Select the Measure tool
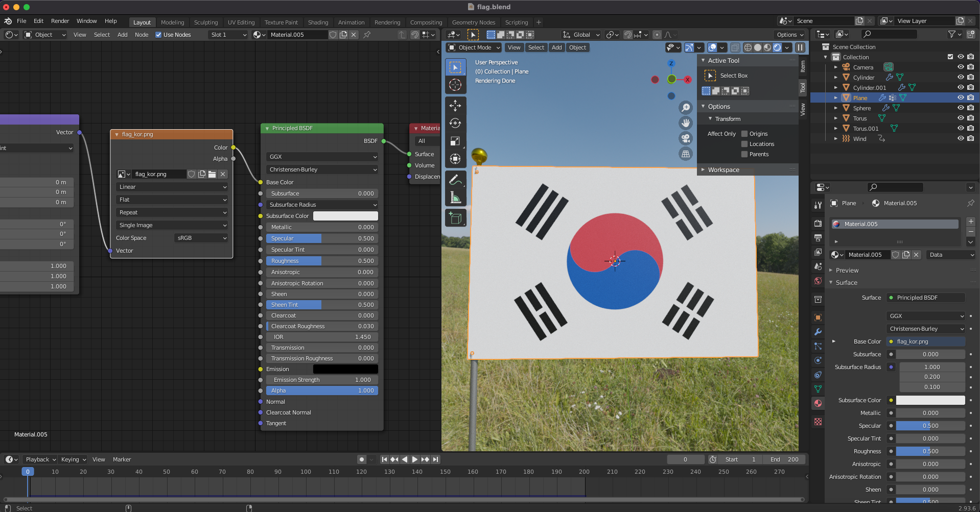This screenshot has height=512, width=980. point(455,198)
